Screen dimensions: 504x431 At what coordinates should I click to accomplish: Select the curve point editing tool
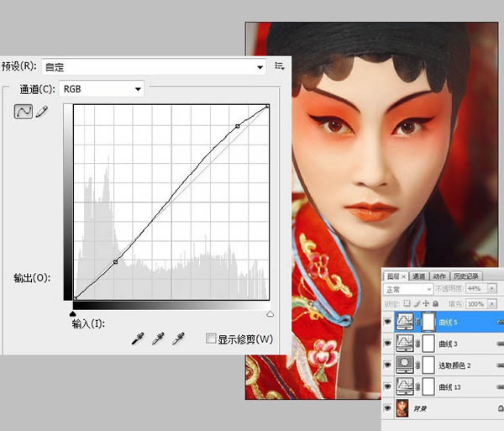pyautogui.click(x=24, y=112)
